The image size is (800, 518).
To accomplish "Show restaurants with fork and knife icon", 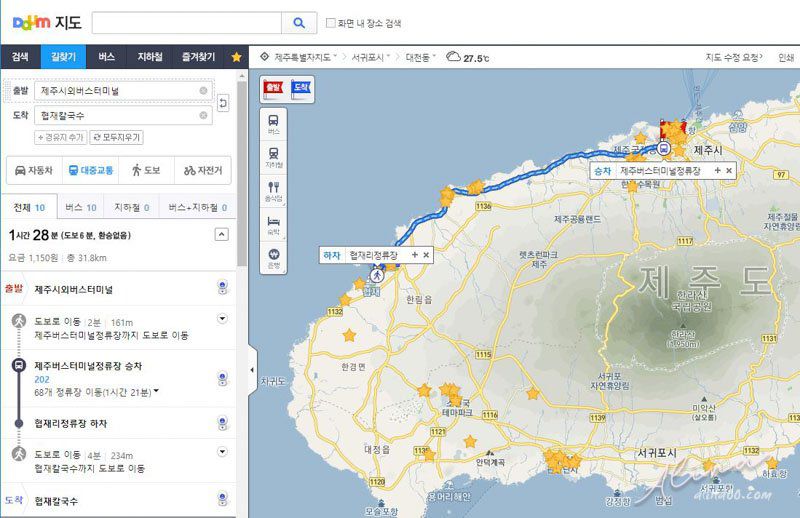I will 273,190.
